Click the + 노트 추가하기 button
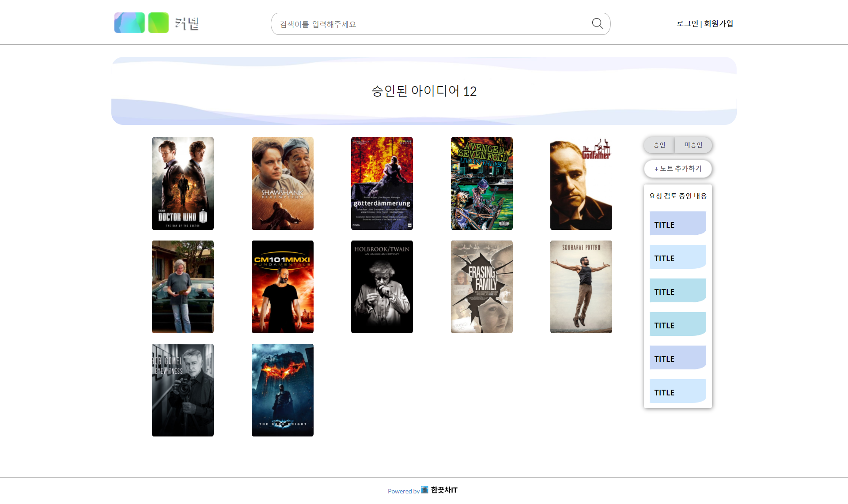This screenshot has width=848, height=504. tap(678, 169)
